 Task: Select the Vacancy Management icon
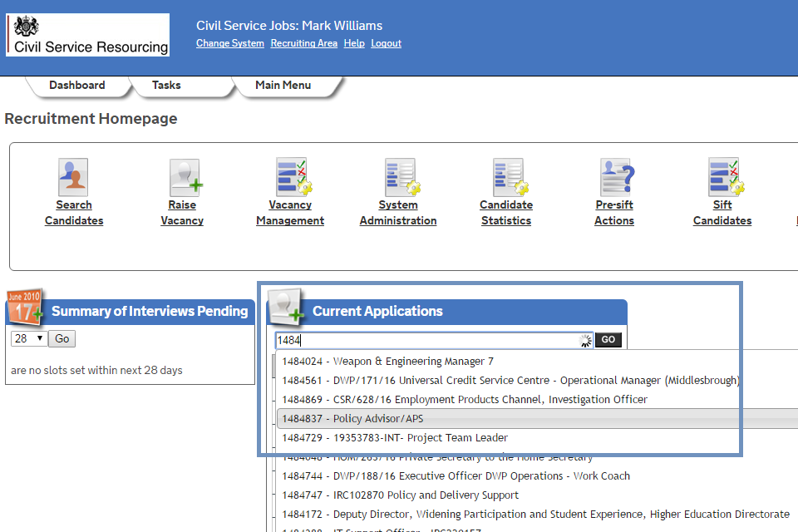pyautogui.click(x=291, y=177)
